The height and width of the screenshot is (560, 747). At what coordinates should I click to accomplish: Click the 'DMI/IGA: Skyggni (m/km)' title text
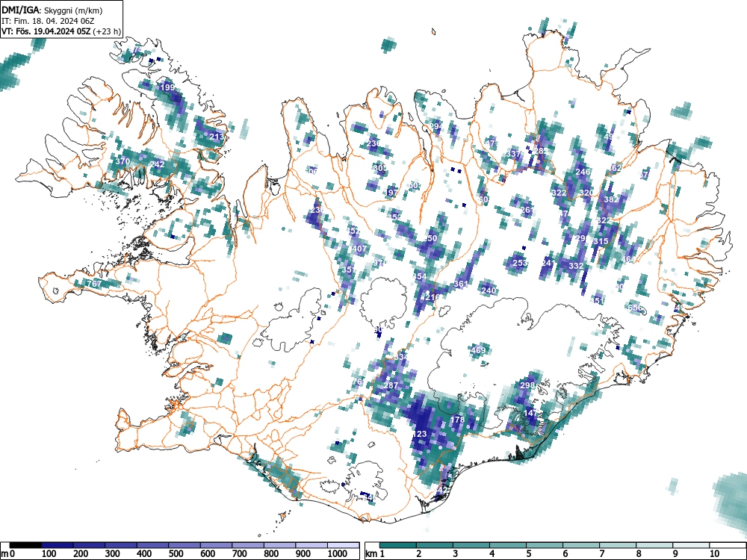coord(52,10)
